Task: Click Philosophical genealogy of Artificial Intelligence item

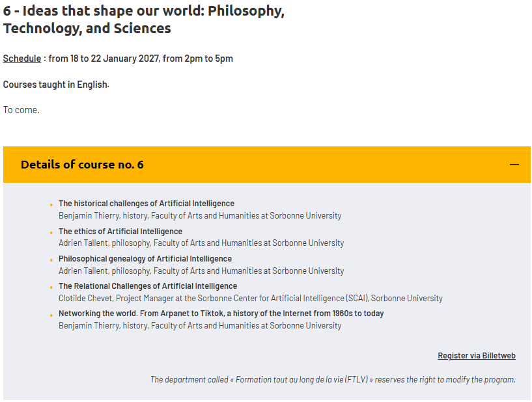Action: tap(145, 259)
